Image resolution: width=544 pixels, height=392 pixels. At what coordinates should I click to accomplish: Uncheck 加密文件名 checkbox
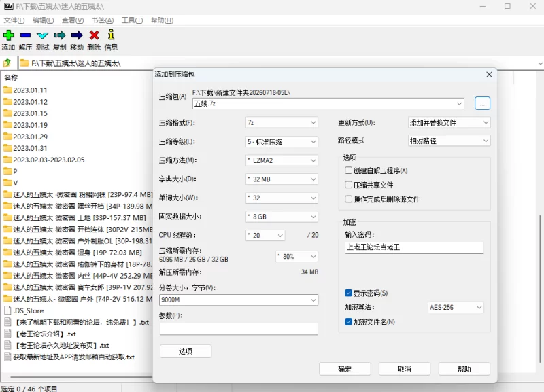348,321
